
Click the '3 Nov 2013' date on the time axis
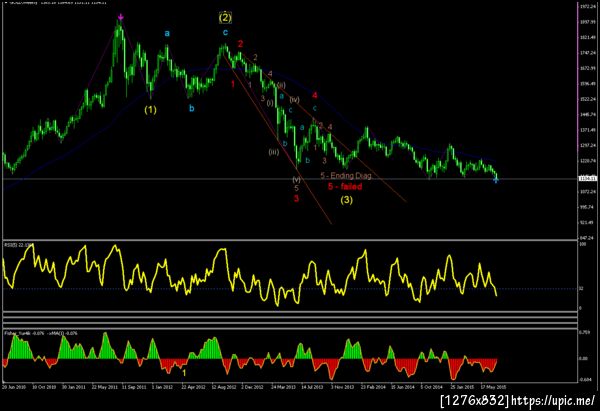342,387
